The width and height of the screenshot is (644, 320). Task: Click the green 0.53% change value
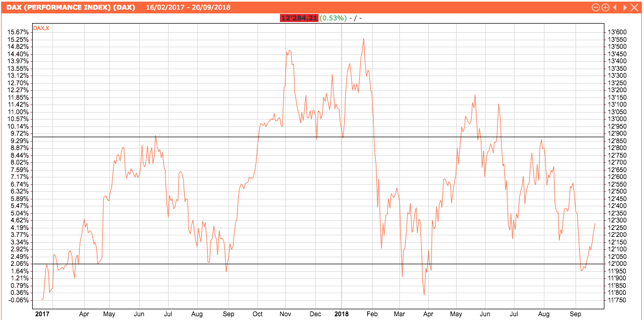pyautogui.click(x=333, y=18)
